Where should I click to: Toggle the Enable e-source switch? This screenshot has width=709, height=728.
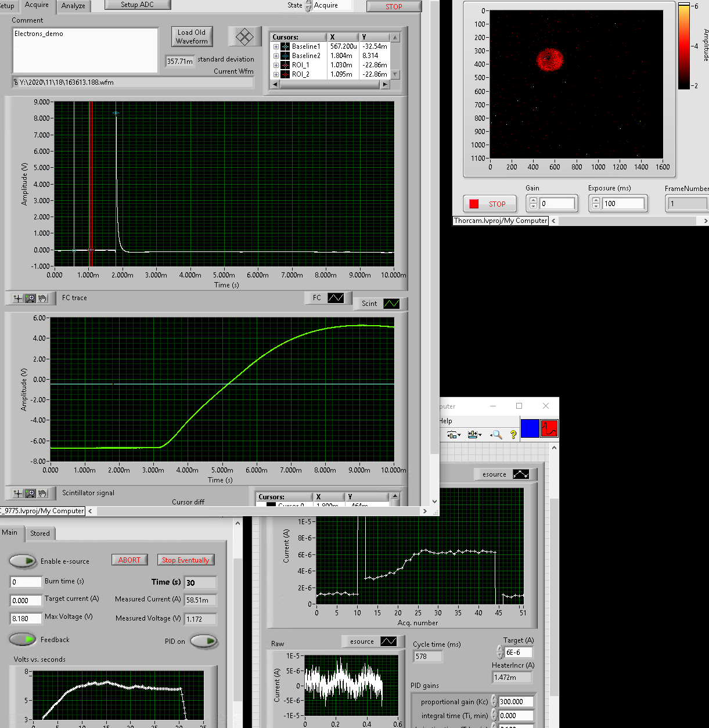[x=23, y=561]
